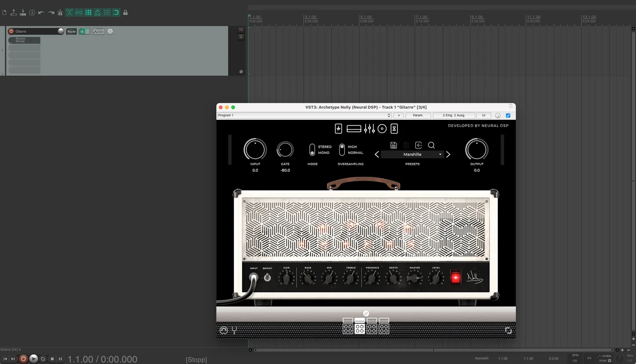
Task: Start playback with the transport play button
Action: pyautogui.click(x=33, y=359)
